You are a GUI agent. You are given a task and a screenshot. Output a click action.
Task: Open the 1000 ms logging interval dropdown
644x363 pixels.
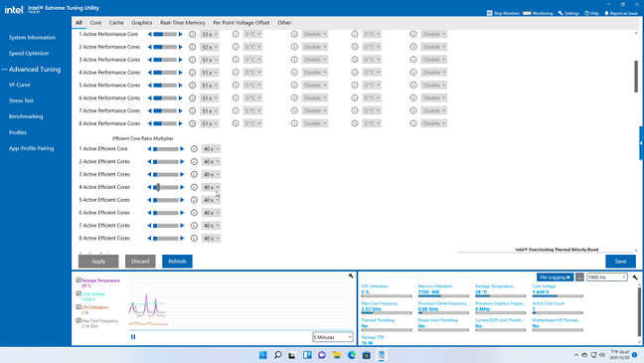click(606, 277)
